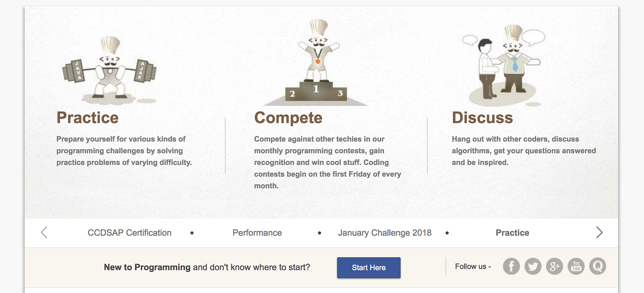Click the chatting chefs Discuss illustration
The image size is (644, 293).
[x=503, y=65]
